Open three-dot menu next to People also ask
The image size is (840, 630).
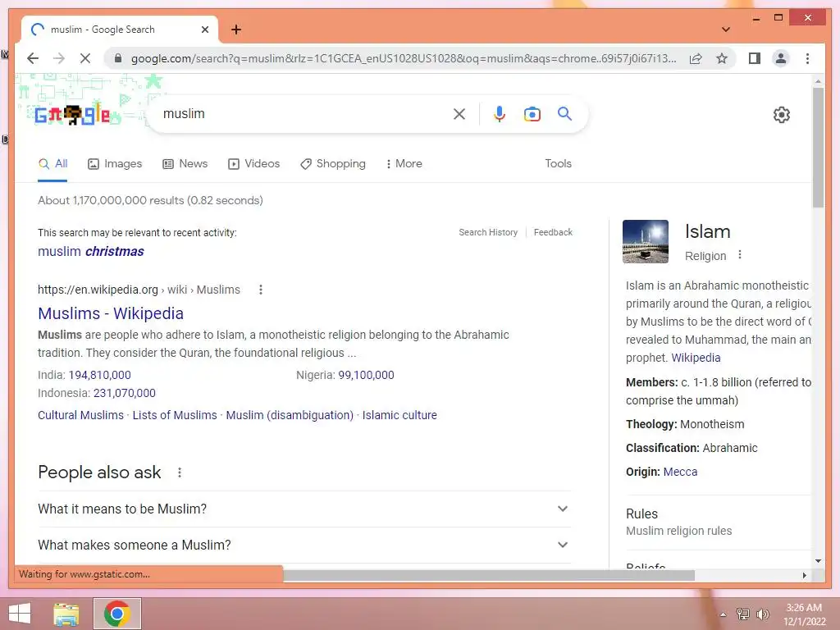coord(180,472)
